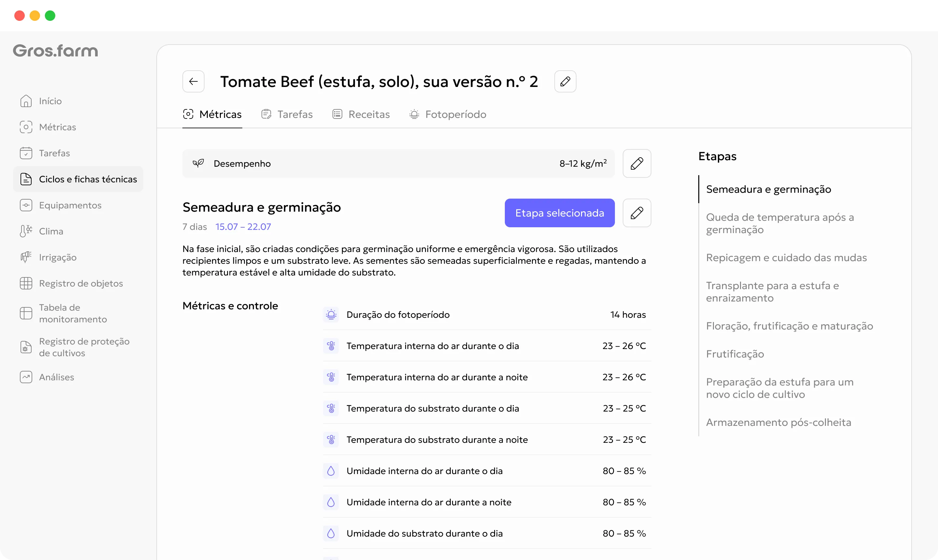This screenshot has height=560, width=938.
Task: Open Tarefas from the sidebar
Action: 78,153
